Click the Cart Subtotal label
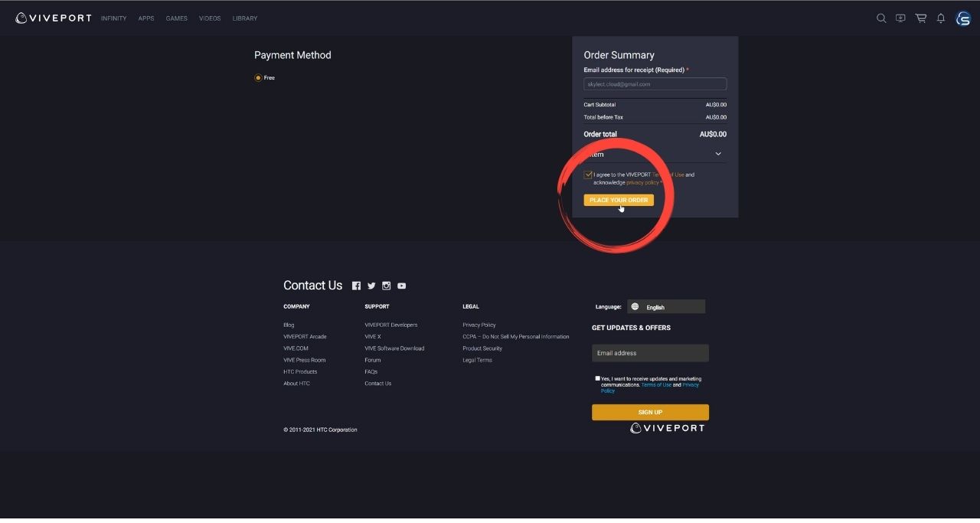Image resolution: width=980 pixels, height=523 pixels. (x=599, y=105)
